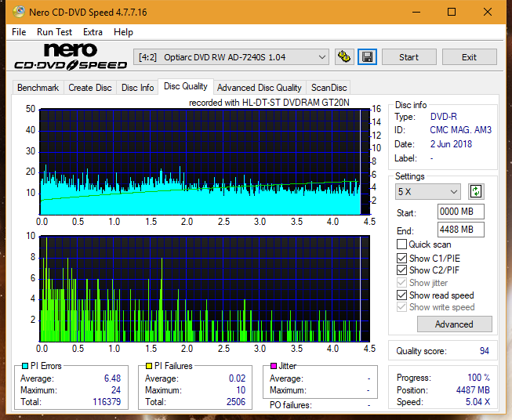Screen dimensions: 512x420
Task: Open the File menu
Action: click(19, 32)
